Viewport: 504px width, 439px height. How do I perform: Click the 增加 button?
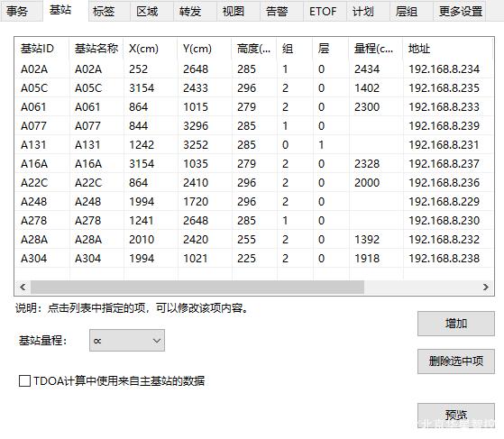(456, 324)
